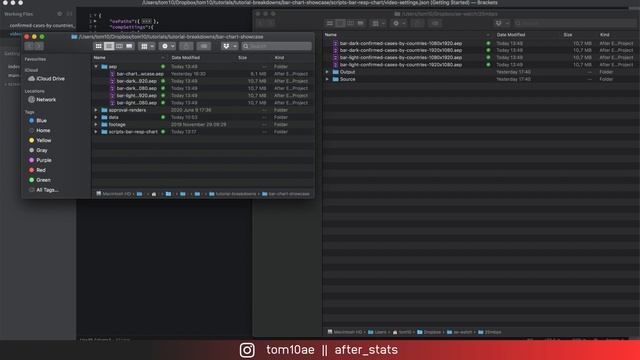Select the aep folder row
640x360 pixels.
(203, 66)
